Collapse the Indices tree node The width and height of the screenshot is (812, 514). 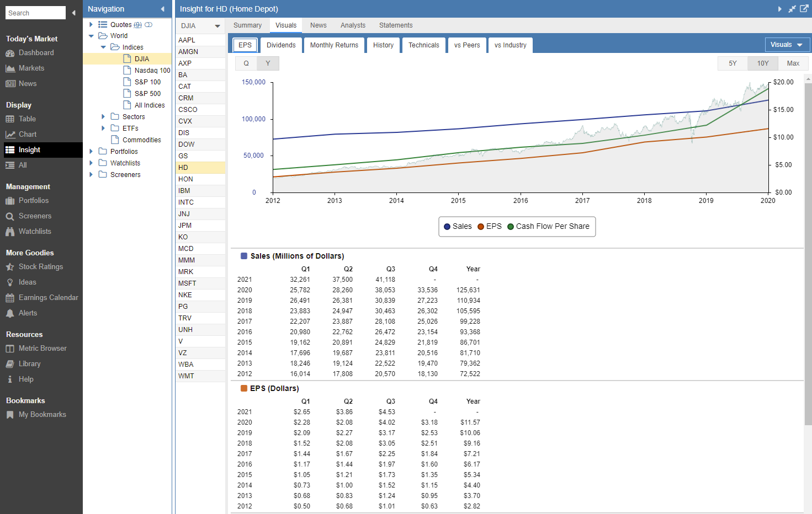[103, 47]
